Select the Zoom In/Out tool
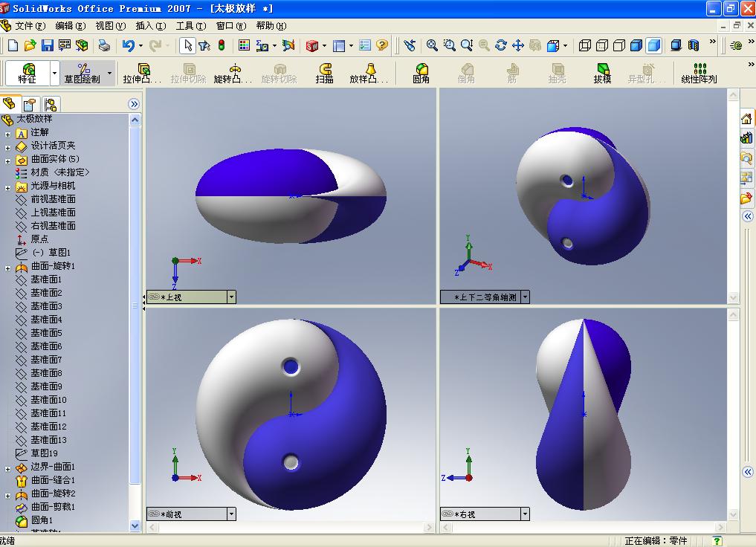 coord(467,45)
